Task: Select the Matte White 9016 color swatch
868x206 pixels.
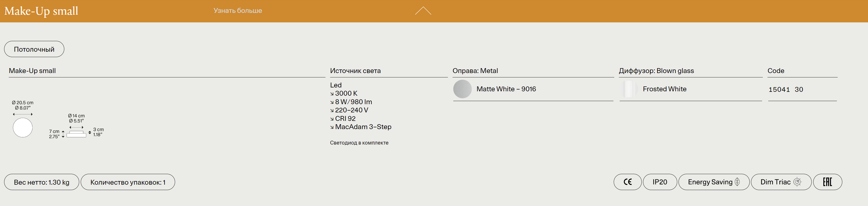Action: 462,89
